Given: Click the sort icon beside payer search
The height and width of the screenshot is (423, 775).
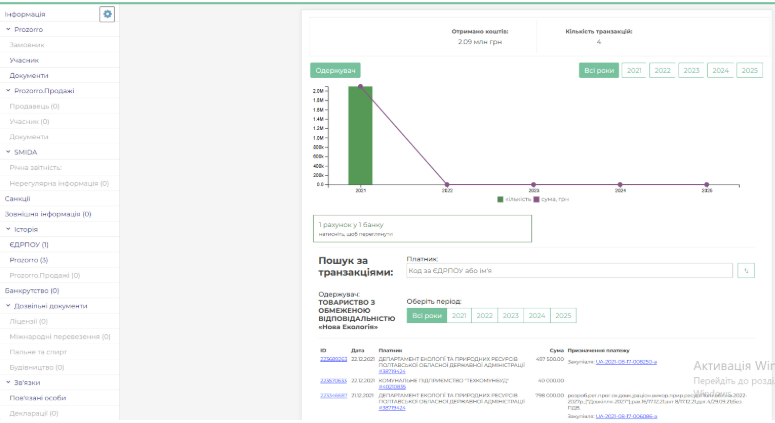Looking at the screenshot, I should 744,270.
